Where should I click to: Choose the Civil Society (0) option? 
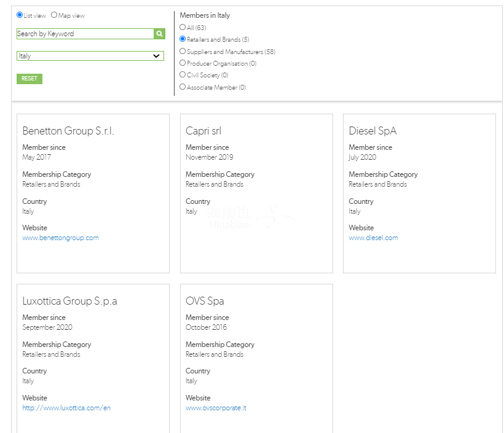pyautogui.click(x=183, y=75)
